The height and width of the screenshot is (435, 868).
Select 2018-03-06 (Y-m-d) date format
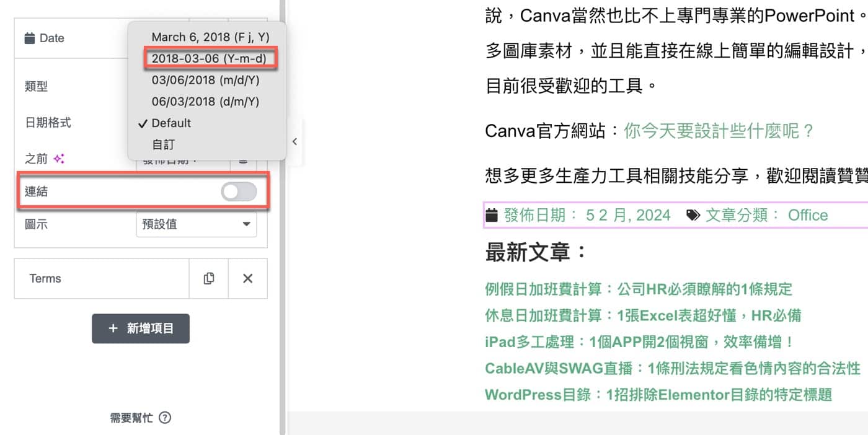pos(209,59)
